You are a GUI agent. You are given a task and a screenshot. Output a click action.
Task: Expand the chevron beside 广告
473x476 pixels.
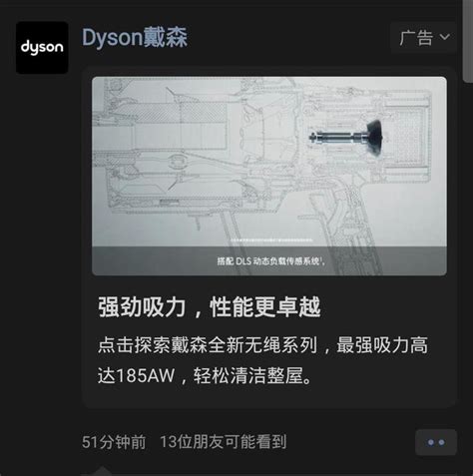(x=445, y=36)
